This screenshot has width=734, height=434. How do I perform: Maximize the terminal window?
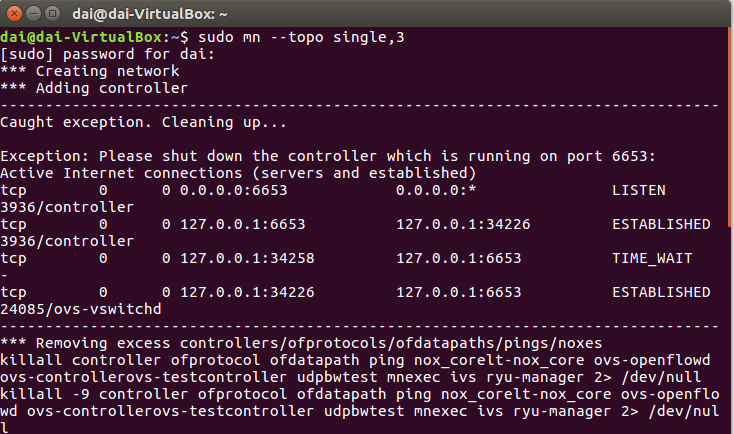point(52,14)
